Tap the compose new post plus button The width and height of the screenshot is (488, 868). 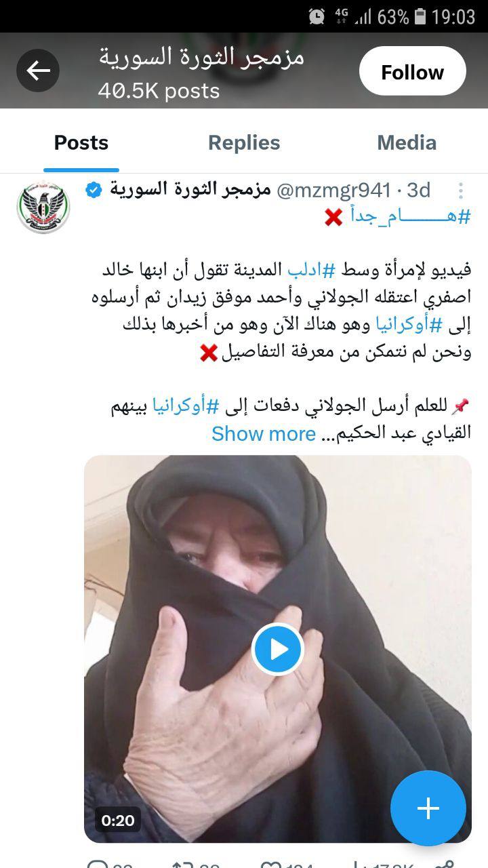click(428, 808)
